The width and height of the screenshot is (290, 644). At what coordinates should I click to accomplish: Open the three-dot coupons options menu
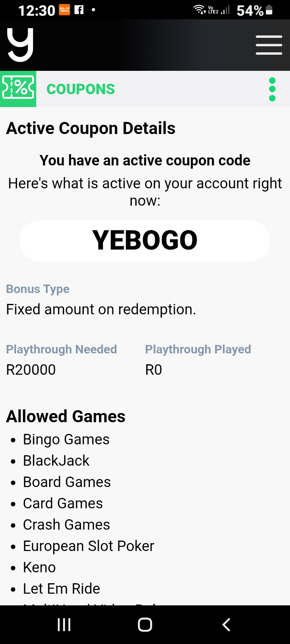(272, 89)
